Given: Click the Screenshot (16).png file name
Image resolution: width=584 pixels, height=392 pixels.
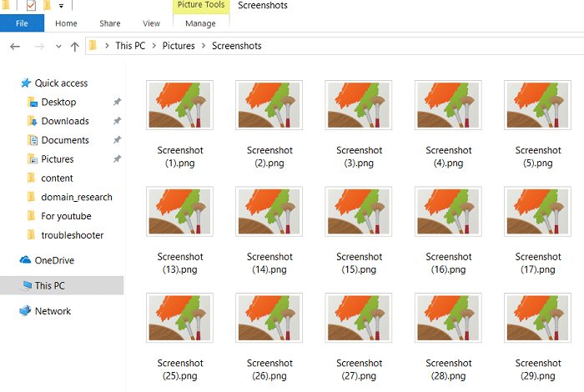Looking at the screenshot, I should coord(449,263).
